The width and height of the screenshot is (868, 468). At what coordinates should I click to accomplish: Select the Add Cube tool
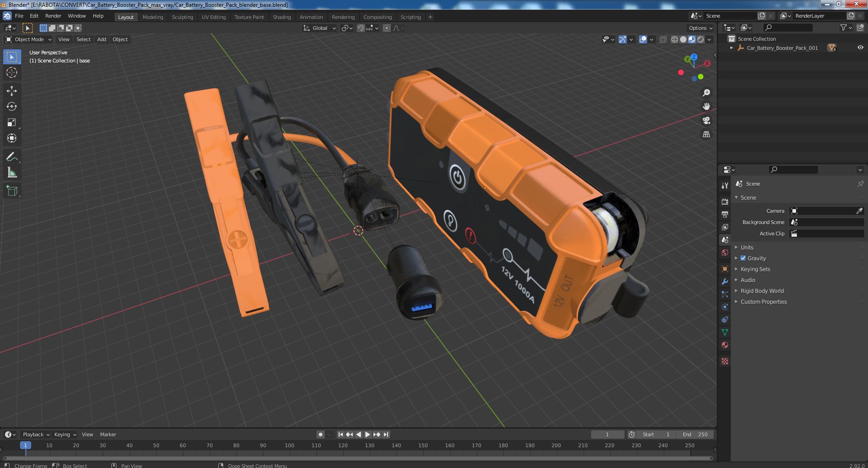(x=12, y=191)
